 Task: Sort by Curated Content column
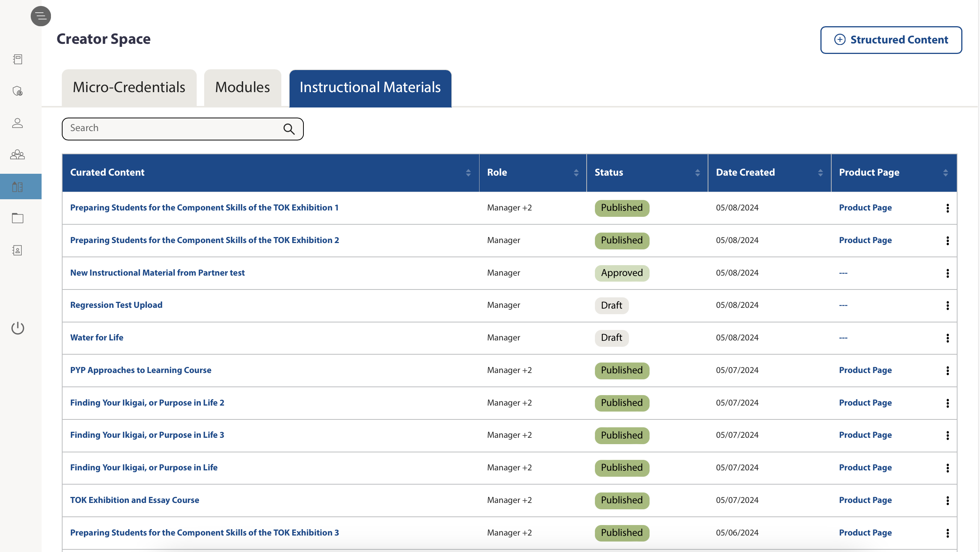pos(468,173)
